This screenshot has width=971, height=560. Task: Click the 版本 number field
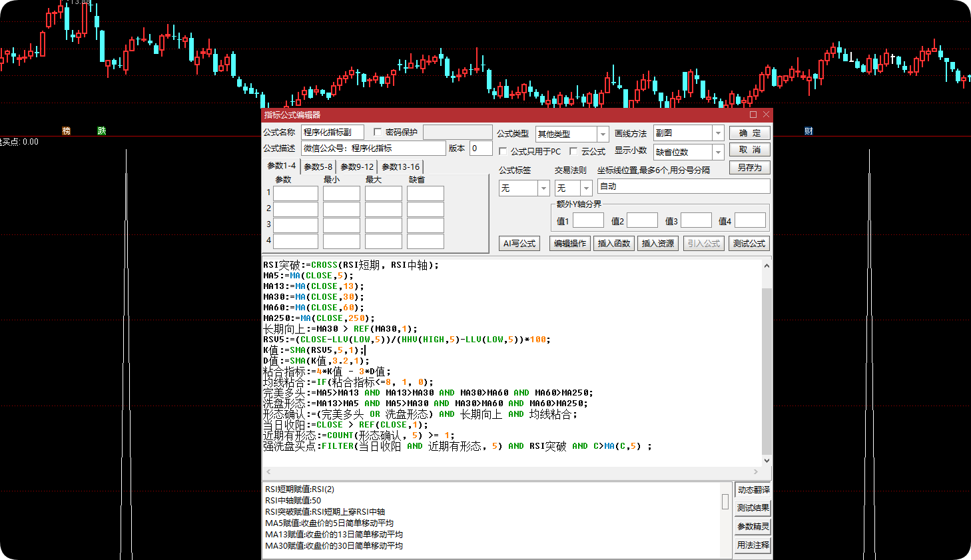click(482, 148)
